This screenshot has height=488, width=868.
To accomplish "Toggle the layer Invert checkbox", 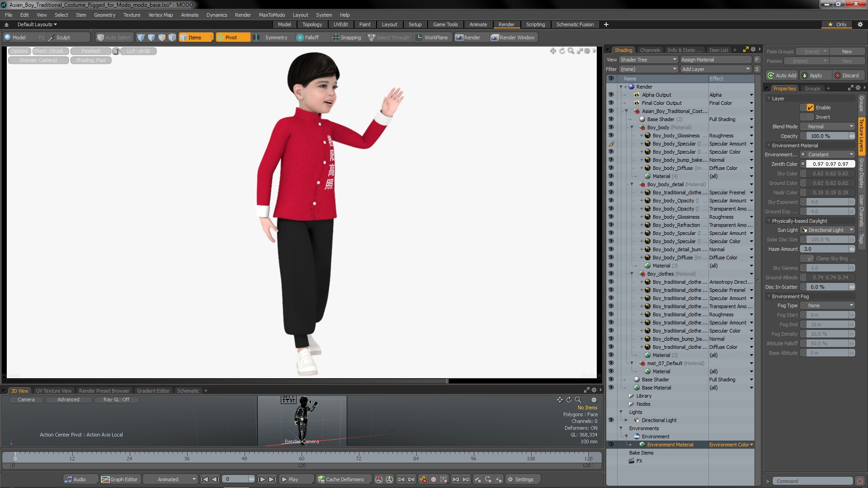I will click(x=810, y=117).
